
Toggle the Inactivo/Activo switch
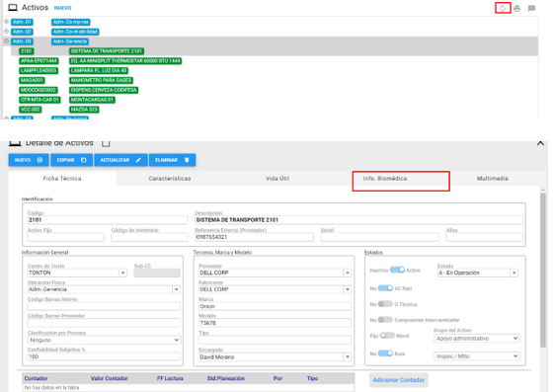click(397, 270)
